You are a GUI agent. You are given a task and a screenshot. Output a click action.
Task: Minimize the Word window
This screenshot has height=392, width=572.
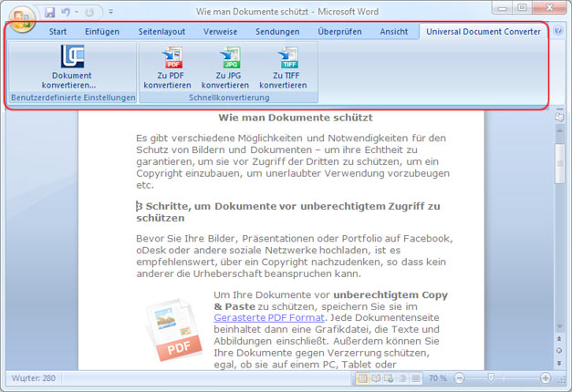tap(503, 8)
